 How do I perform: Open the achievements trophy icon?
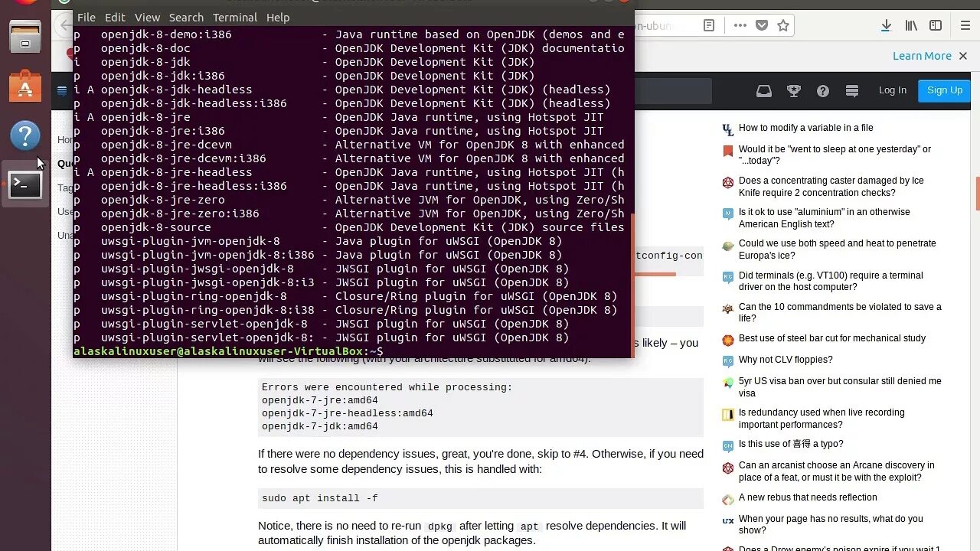tap(794, 91)
